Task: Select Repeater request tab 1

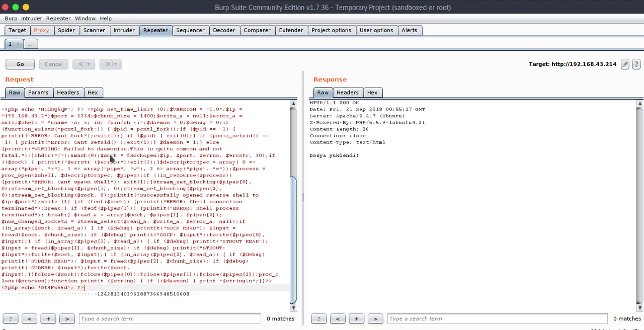Action: point(10,44)
